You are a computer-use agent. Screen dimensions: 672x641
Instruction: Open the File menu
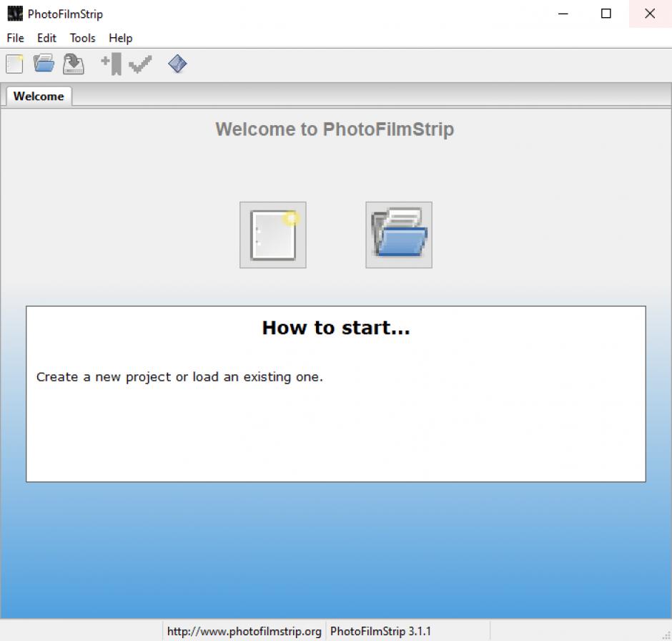(x=16, y=38)
